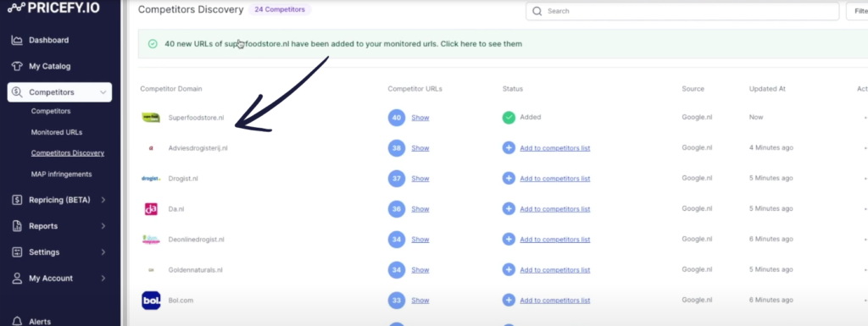This screenshot has width=868, height=326.
Task: Open the Filter button
Action: (857, 11)
